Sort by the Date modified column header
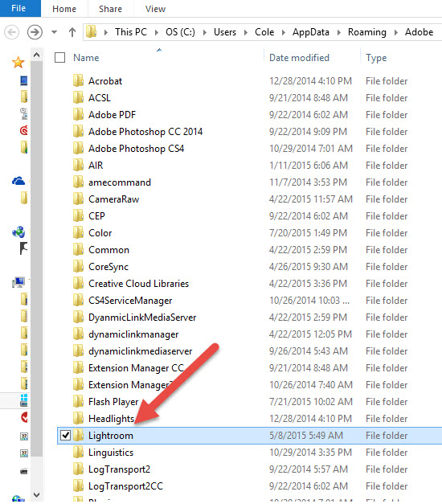This screenshot has height=504, width=442. coord(299,58)
